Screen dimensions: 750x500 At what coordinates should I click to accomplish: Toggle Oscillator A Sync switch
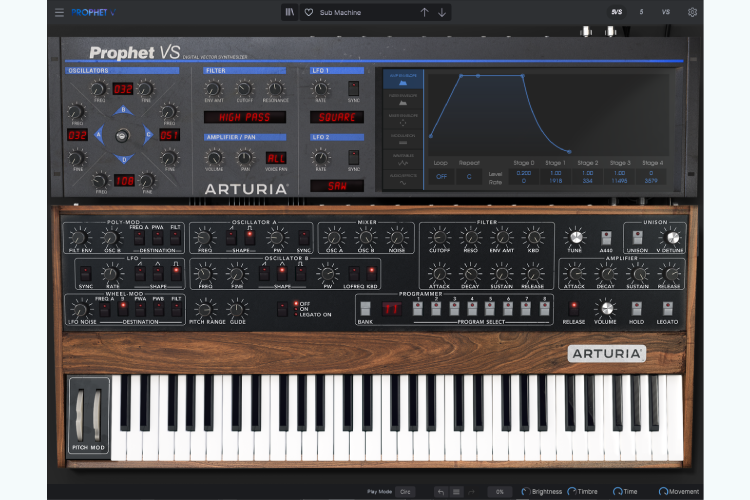[x=303, y=237]
